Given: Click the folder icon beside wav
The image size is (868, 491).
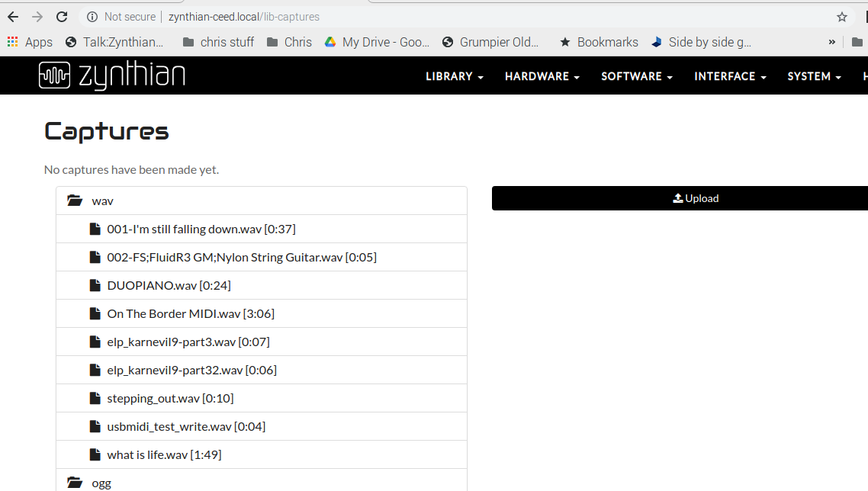Looking at the screenshot, I should coord(74,200).
